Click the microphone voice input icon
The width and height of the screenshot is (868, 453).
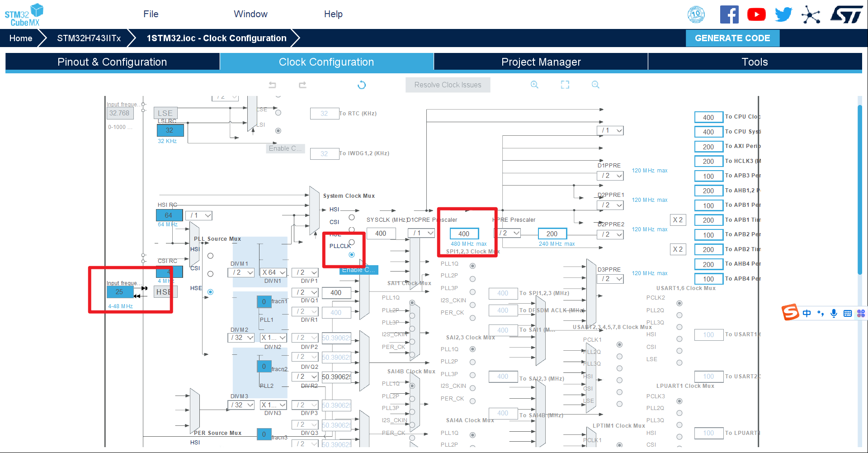[834, 313]
